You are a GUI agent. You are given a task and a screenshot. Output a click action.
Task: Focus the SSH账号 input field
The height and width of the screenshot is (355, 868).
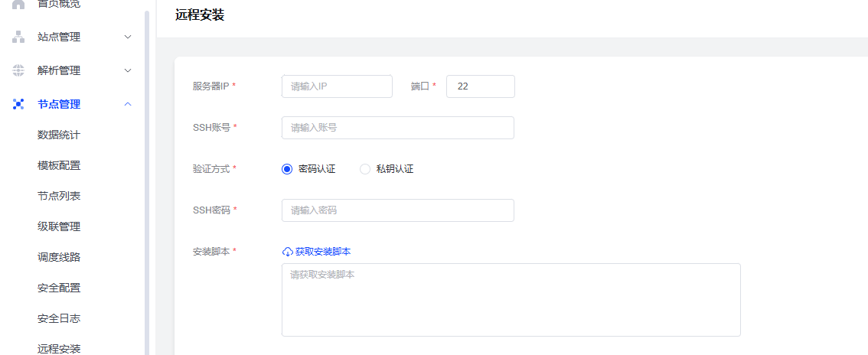click(398, 128)
